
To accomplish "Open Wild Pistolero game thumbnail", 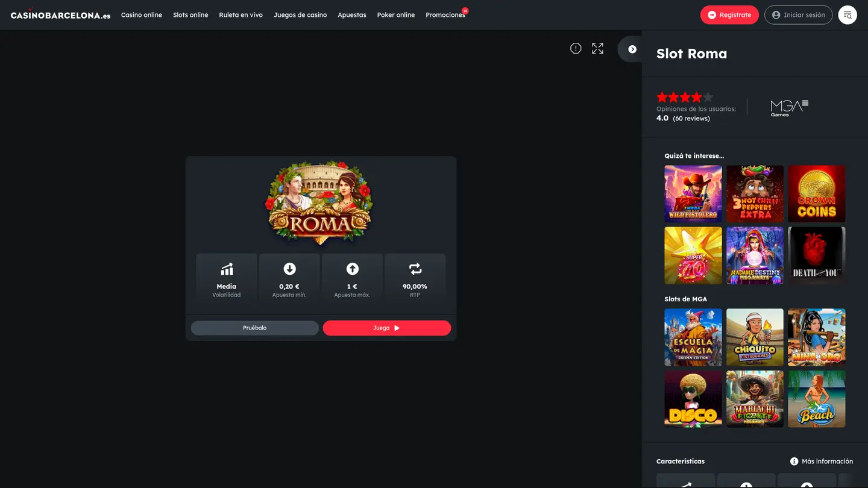I will coord(693,194).
